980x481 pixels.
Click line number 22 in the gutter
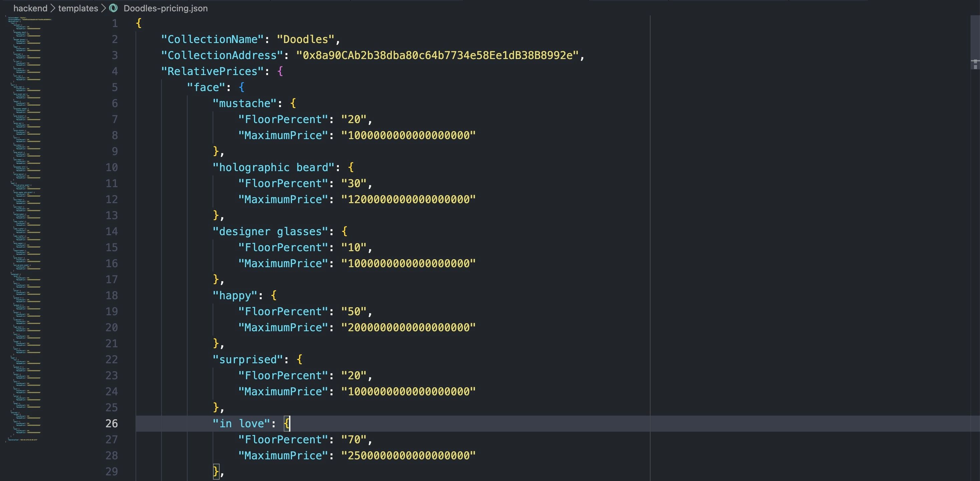[111, 360]
